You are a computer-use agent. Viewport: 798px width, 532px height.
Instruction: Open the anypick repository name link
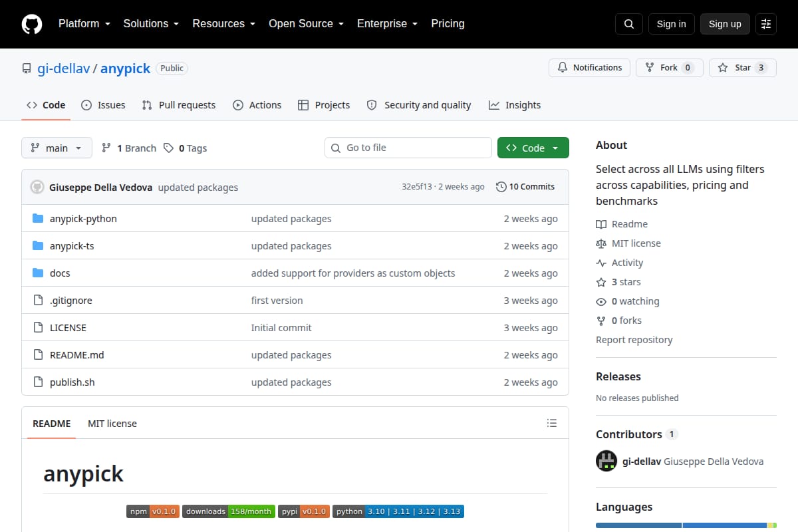[x=126, y=68]
